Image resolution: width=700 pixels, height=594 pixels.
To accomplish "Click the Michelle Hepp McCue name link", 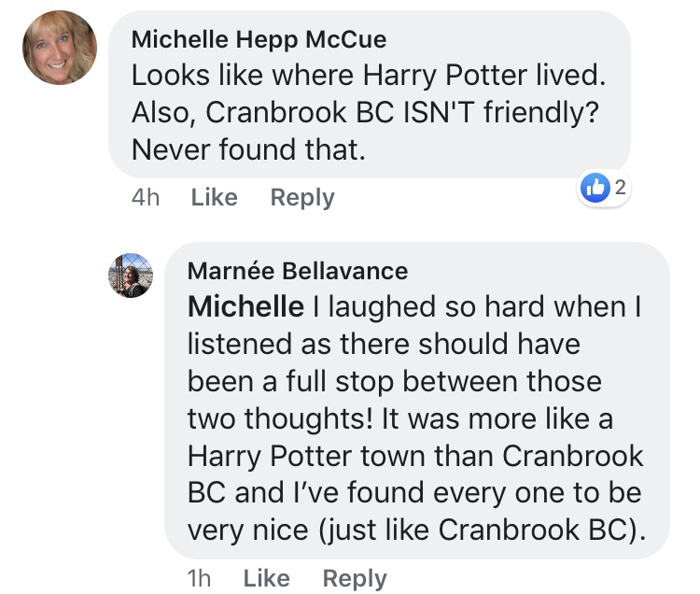I will (x=259, y=39).
